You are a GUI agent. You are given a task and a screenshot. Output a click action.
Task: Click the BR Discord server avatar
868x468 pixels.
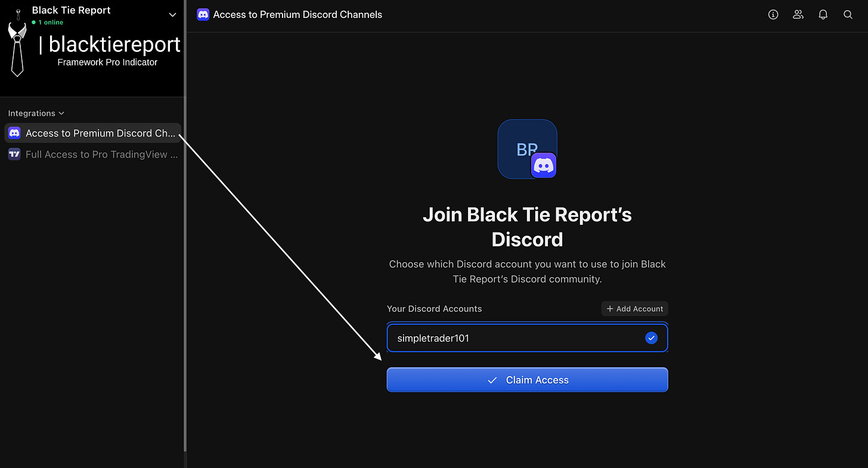[528, 149]
